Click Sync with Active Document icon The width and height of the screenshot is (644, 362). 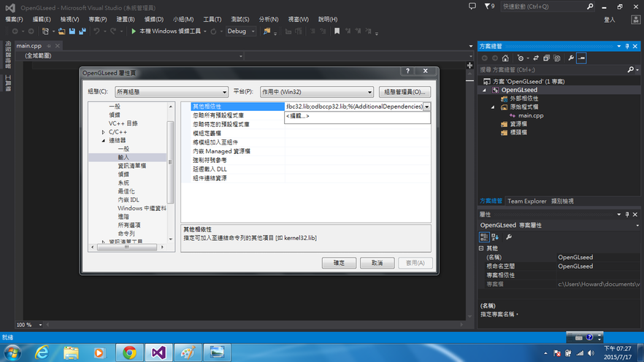[x=536, y=58]
